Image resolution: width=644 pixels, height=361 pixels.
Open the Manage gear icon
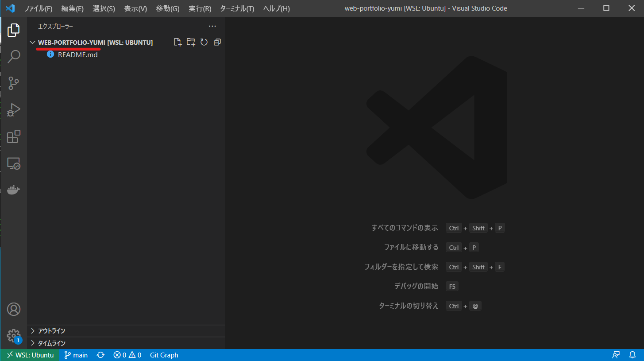(x=14, y=336)
